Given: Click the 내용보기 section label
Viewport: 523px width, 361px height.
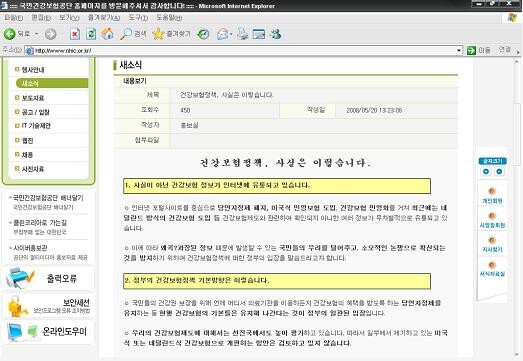Looking at the screenshot, I should coord(135,81).
